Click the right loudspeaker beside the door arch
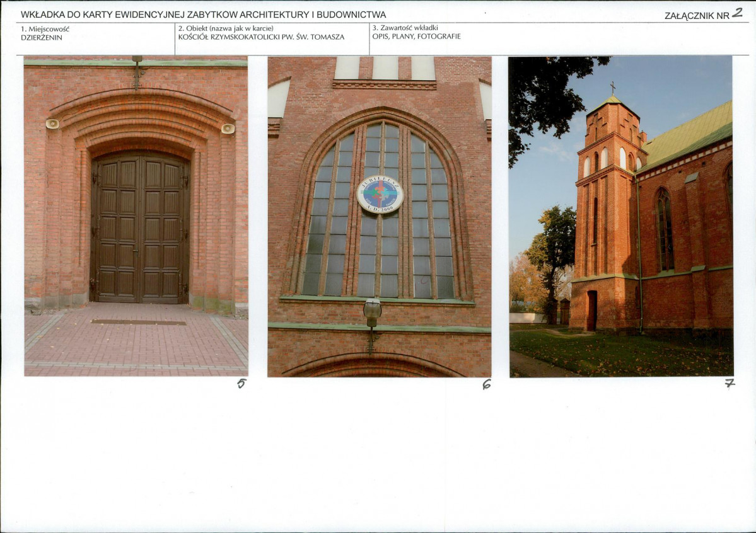The image size is (756, 533). coord(228,129)
